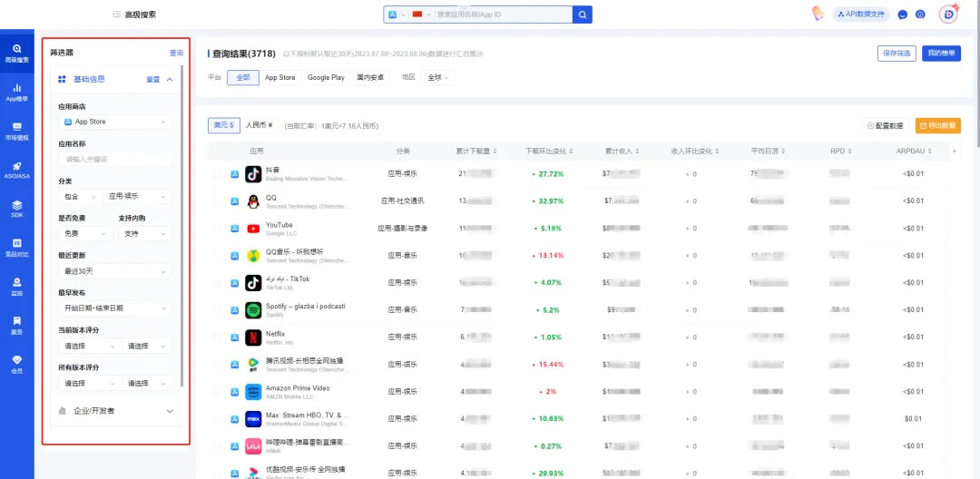980x479 pixels.
Task: Open SDK section in the sidebar
Action: [17, 209]
